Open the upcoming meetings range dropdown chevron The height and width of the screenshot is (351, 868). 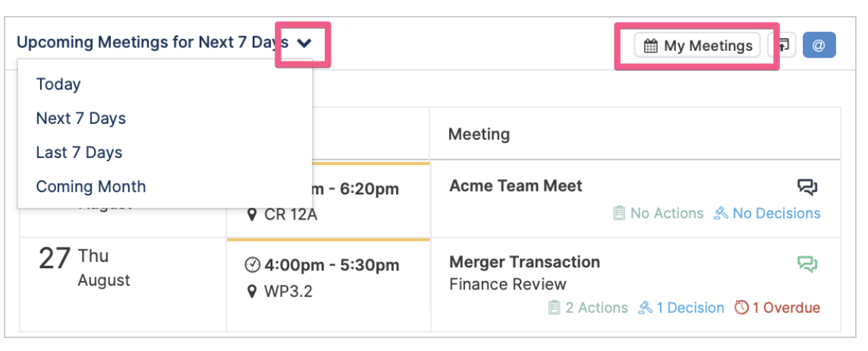[x=304, y=43]
